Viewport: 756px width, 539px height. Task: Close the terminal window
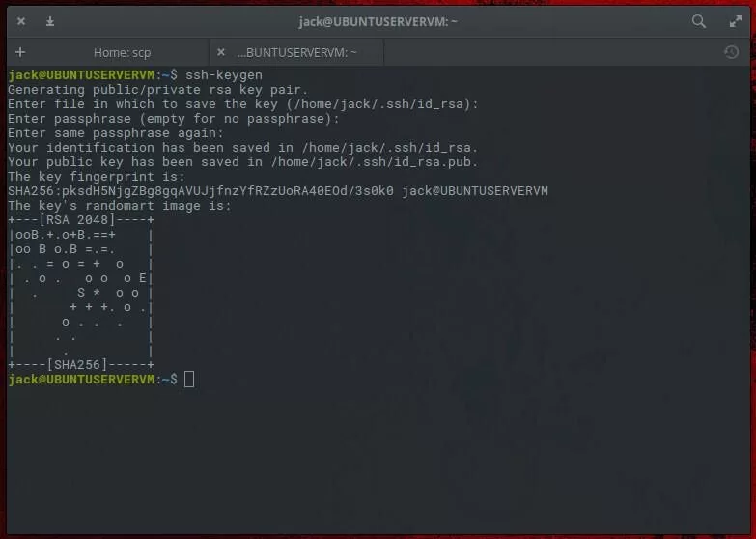point(21,21)
